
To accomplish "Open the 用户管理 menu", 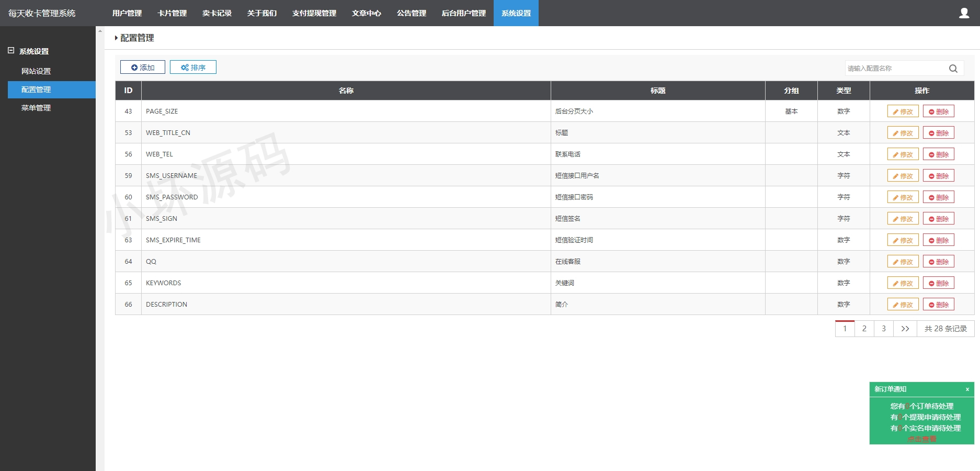I will [x=127, y=13].
